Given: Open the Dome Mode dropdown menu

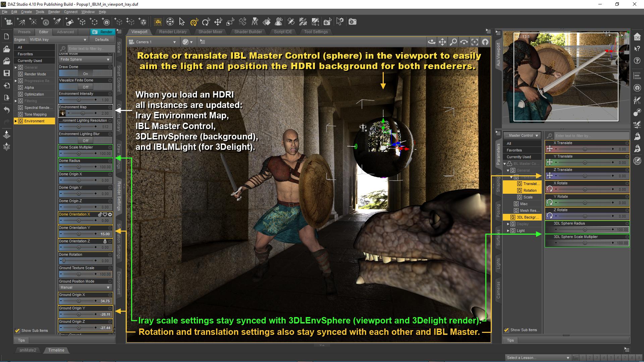Looking at the screenshot, I should click(85, 59).
